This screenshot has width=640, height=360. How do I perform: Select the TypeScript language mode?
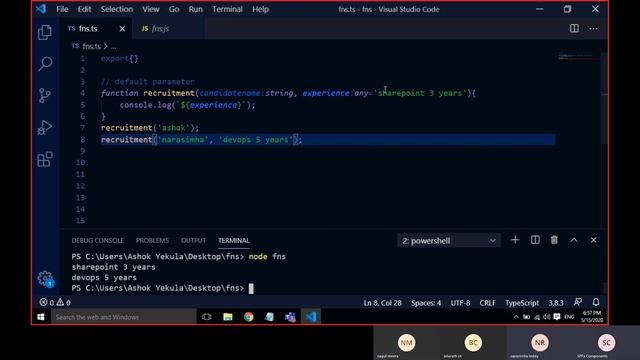522,302
